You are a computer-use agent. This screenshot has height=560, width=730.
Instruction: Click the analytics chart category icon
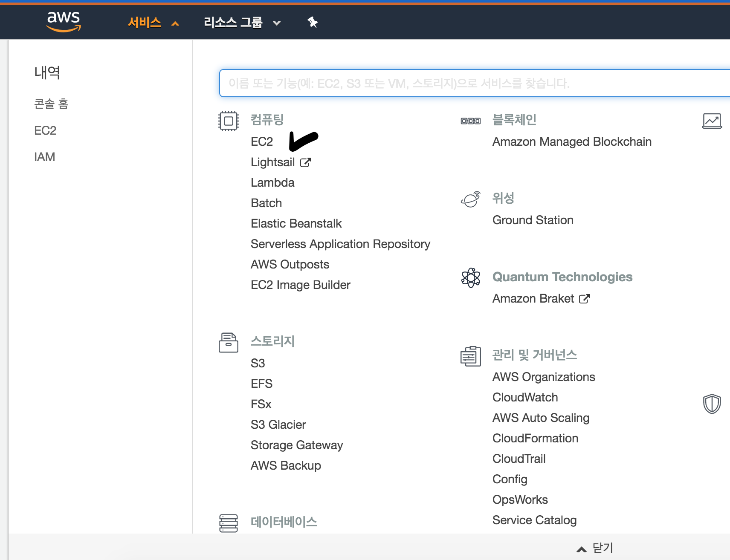pos(712,121)
